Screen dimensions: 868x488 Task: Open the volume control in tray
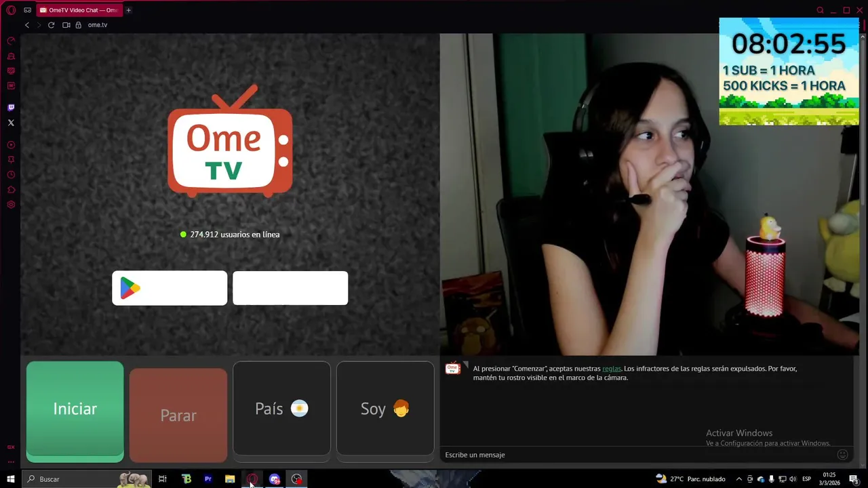click(793, 479)
